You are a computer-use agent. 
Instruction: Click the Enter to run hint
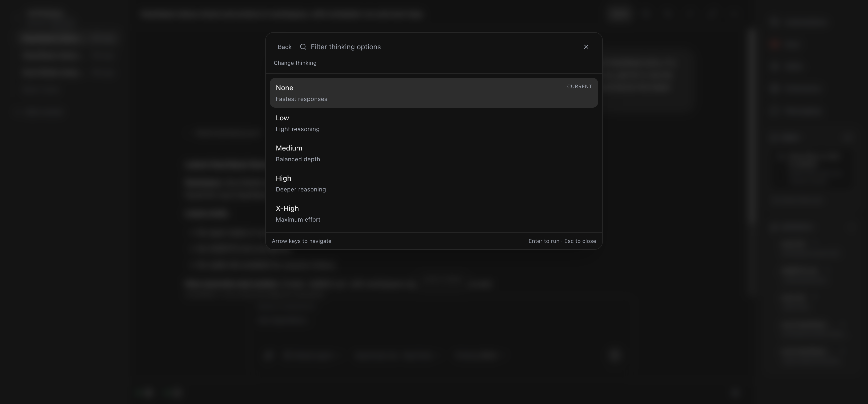click(544, 241)
